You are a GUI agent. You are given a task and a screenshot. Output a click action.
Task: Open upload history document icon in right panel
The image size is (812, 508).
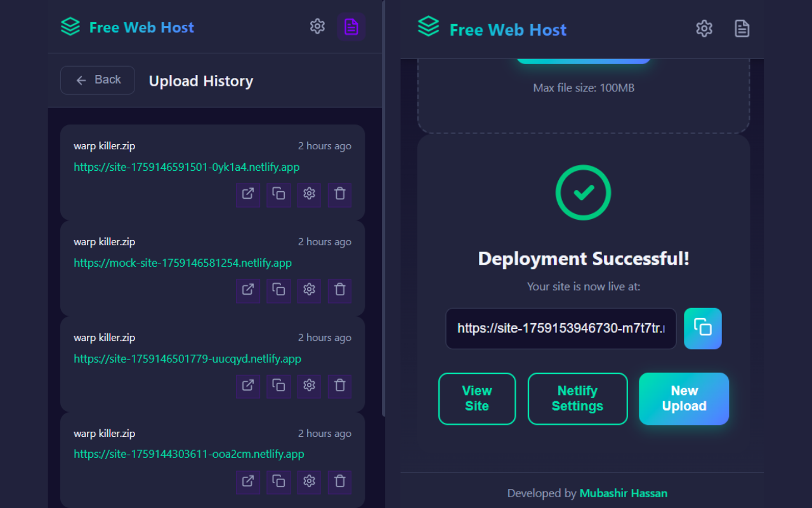742,29
